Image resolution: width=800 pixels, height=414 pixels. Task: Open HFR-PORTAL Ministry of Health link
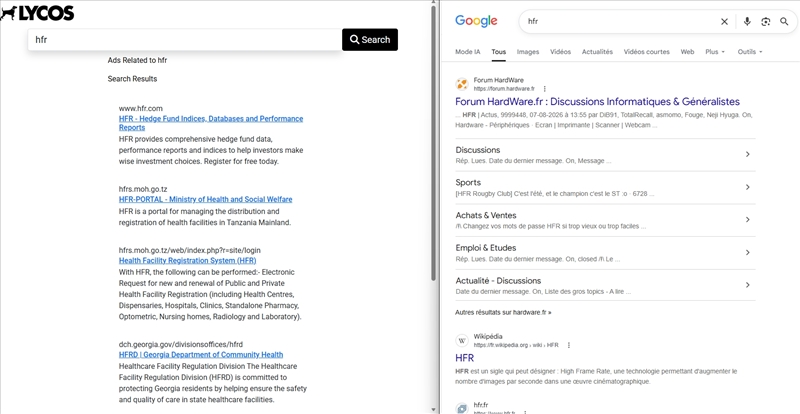pyautogui.click(x=206, y=199)
